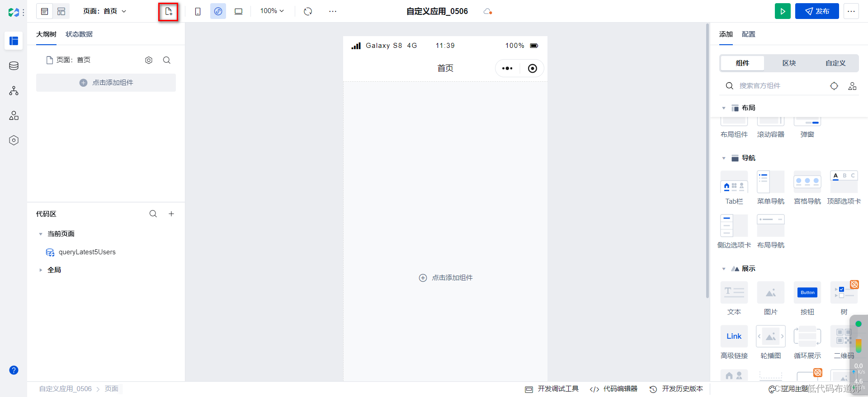
Task: Expand the 全局 tree group
Action: click(41, 270)
